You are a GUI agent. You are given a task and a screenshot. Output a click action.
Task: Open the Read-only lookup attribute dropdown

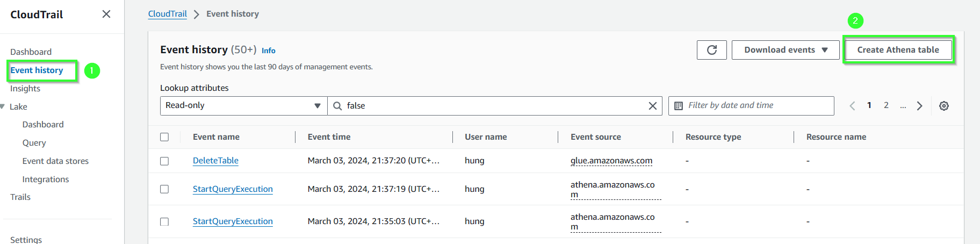pyautogui.click(x=243, y=106)
